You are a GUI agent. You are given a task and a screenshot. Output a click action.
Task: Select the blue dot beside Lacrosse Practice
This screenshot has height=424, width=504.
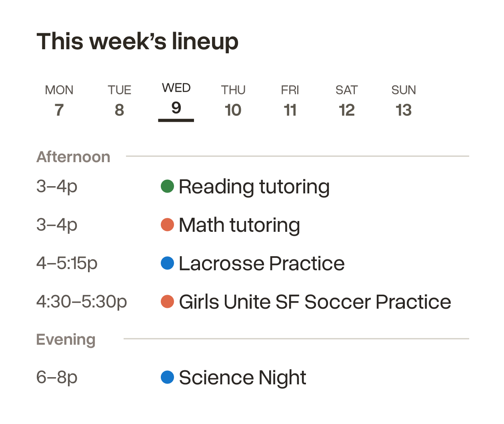pyautogui.click(x=167, y=263)
